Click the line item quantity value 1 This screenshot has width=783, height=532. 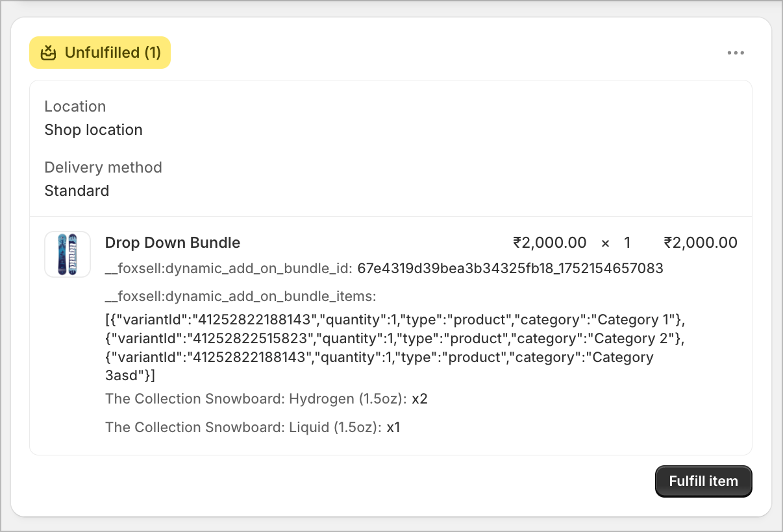tap(627, 243)
